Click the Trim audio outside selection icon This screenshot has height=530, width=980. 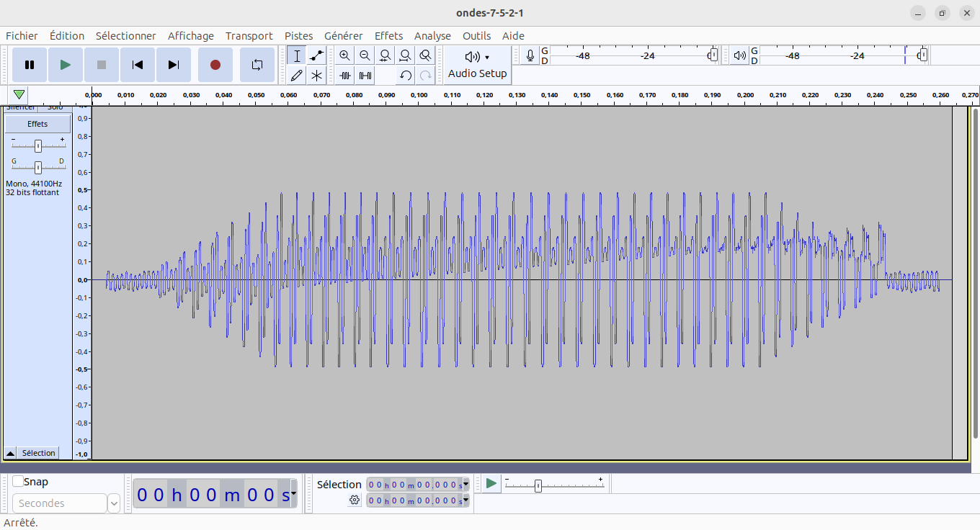click(x=345, y=75)
